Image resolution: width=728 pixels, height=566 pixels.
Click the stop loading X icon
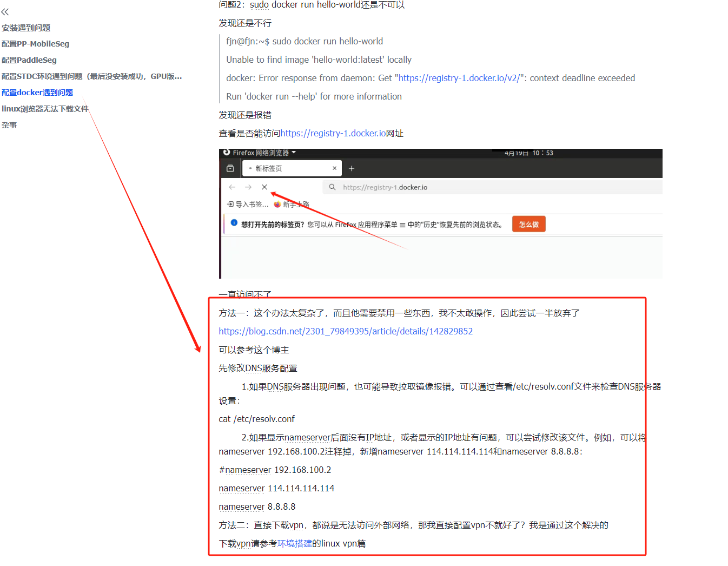[x=264, y=187]
